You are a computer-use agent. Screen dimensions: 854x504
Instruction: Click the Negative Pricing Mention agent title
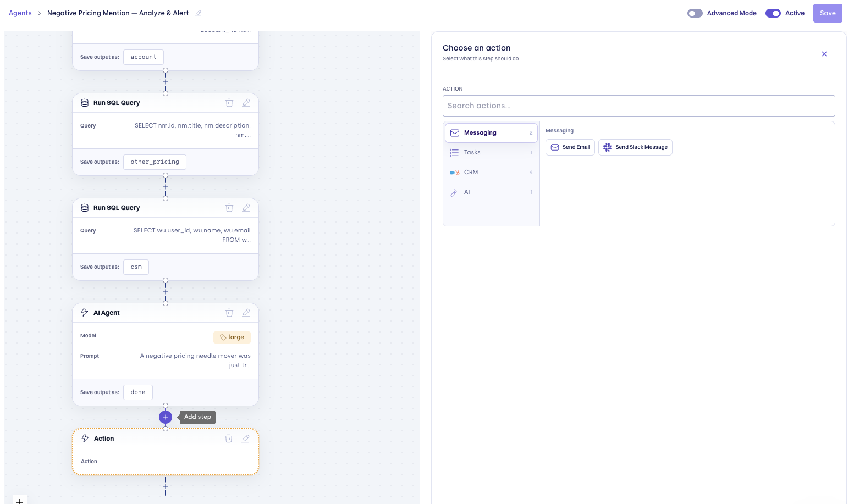[x=118, y=13]
